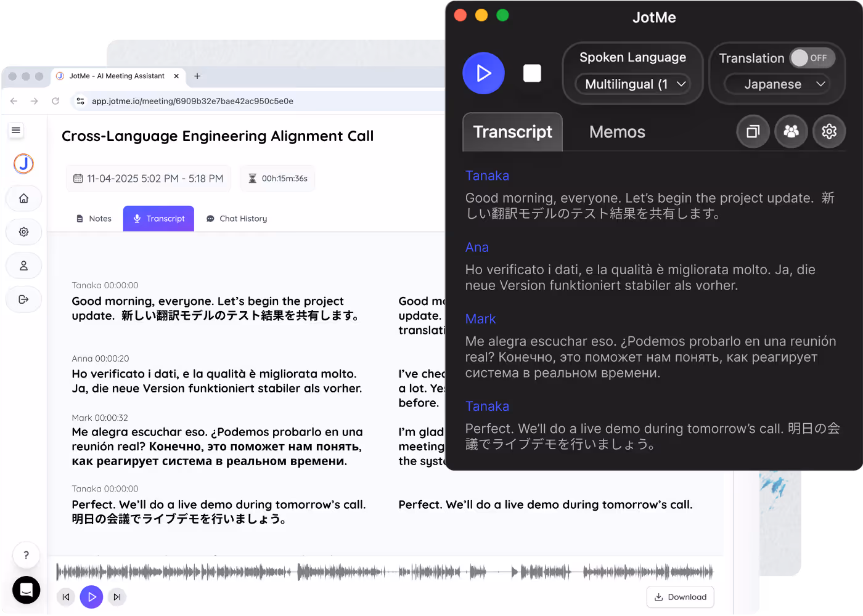Select the home icon in the sidebar
Image resolution: width=863 pixels, height=616 pixels.
[23, 198]
